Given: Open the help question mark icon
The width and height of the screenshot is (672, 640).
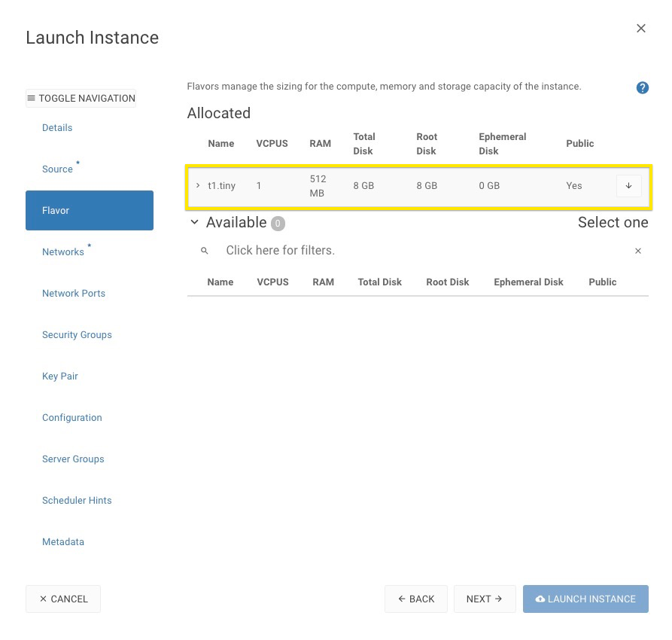Looking at the screenshot, I should coord(642,87).
